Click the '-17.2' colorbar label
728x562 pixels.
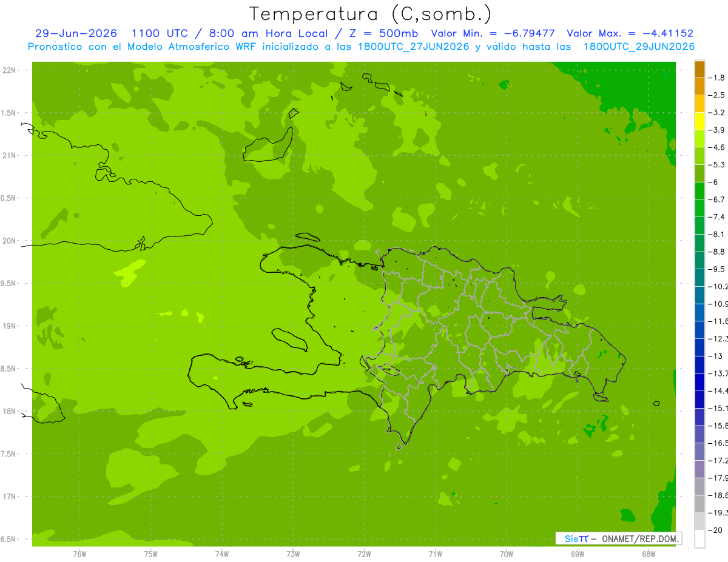point(718,460)
